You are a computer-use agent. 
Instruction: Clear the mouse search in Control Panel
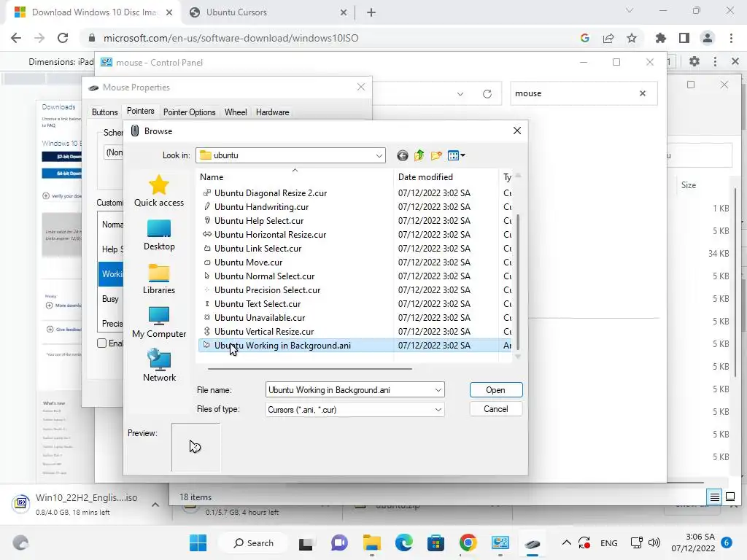(x=642, y=93)
